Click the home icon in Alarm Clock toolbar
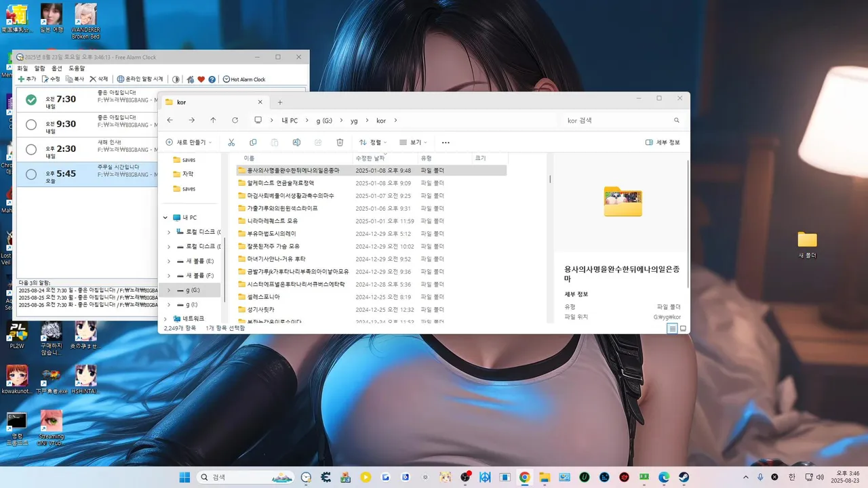Screen dimensions: 868x488 click(x=191, y=79)
